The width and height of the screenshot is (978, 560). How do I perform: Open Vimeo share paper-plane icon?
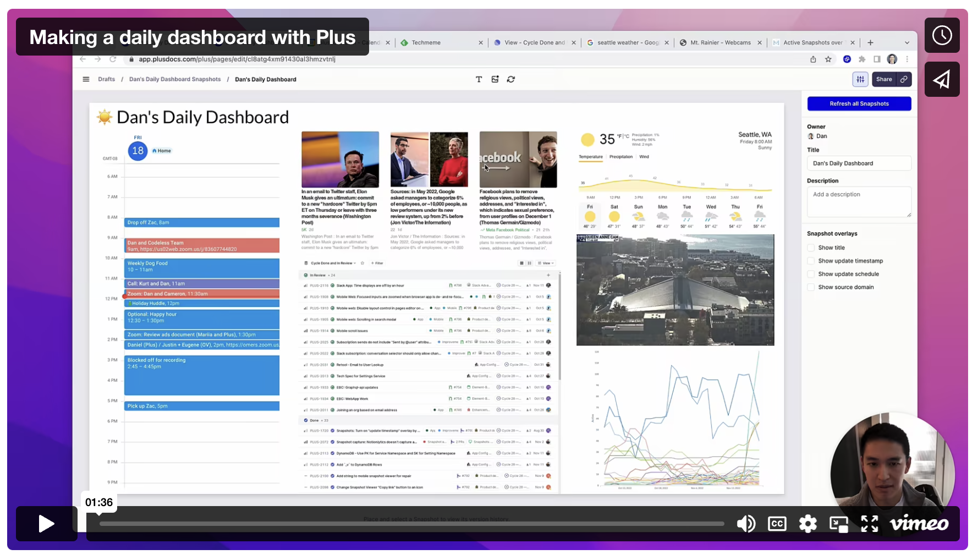(x=942, y=80)
